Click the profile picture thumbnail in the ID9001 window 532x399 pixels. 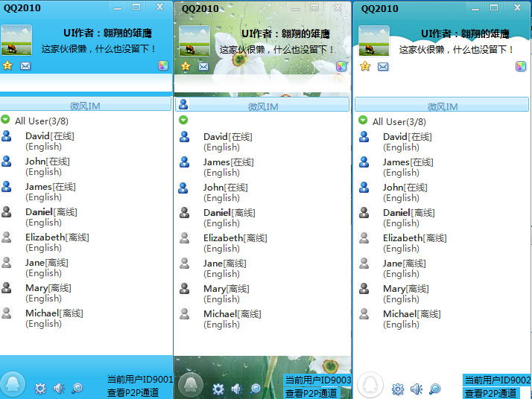[16, 40]
